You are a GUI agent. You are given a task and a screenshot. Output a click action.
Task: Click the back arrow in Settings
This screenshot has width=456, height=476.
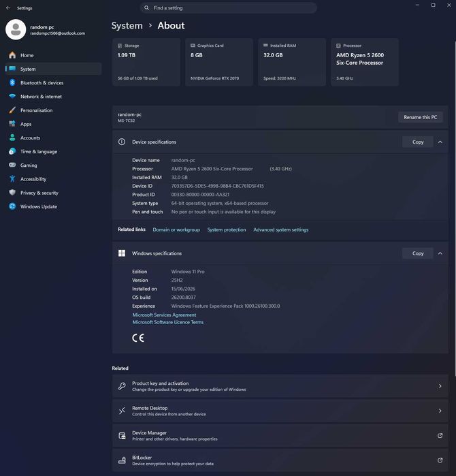8,8
